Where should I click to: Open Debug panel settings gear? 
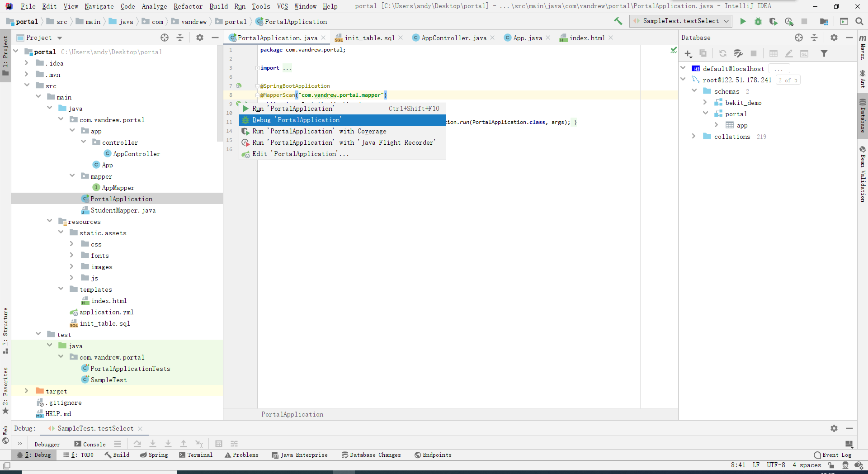pyautogui.click(x=834, y=428)
